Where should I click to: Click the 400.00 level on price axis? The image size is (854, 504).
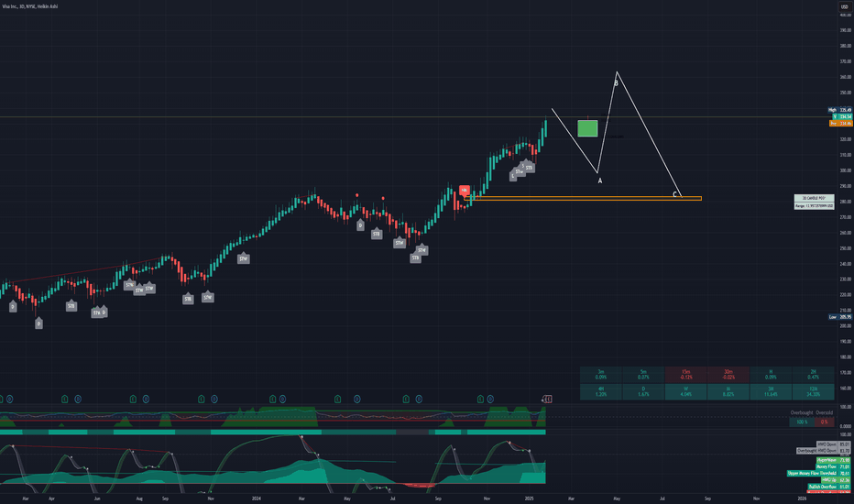click(x=845, y=15)
